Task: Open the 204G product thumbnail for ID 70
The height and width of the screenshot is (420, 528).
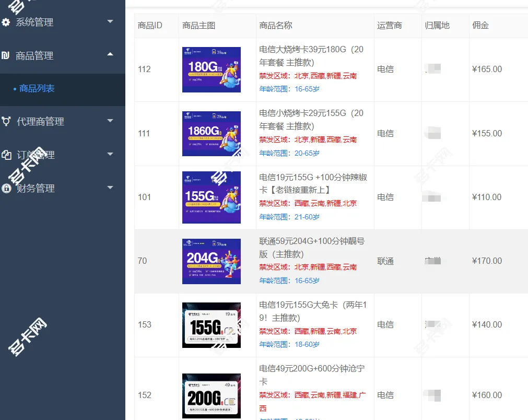Action: pos(212,261)
